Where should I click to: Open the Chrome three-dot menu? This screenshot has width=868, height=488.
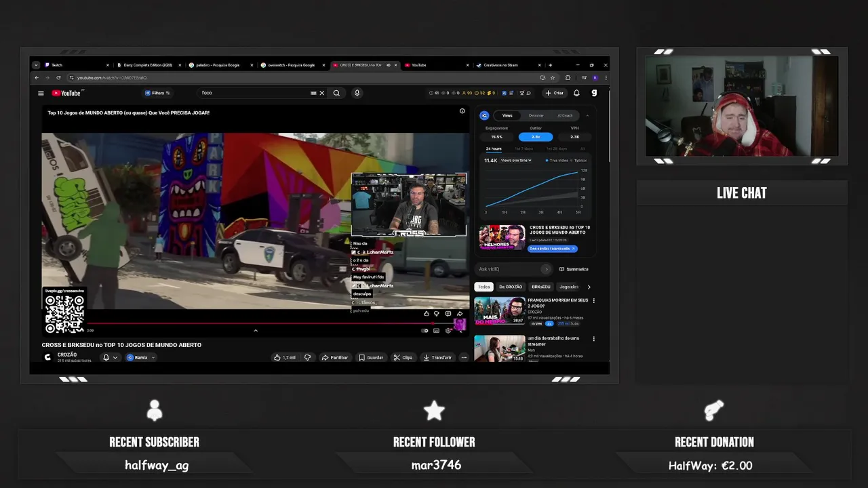[606, 77]
